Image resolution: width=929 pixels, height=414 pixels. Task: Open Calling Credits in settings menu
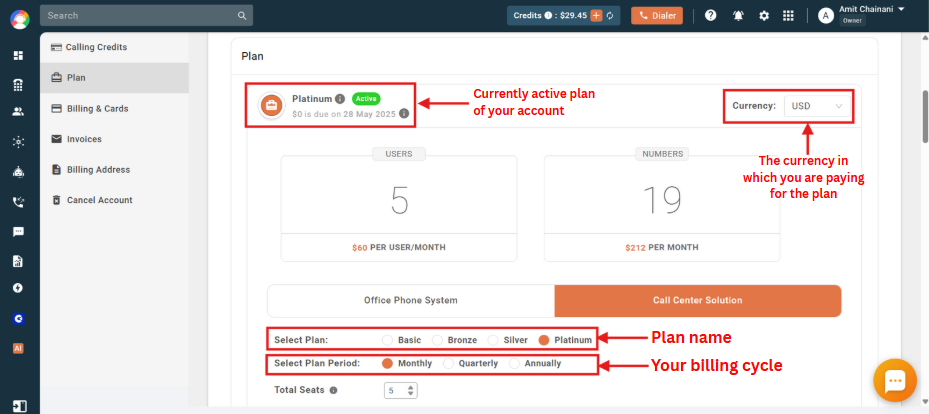point(114,47)
